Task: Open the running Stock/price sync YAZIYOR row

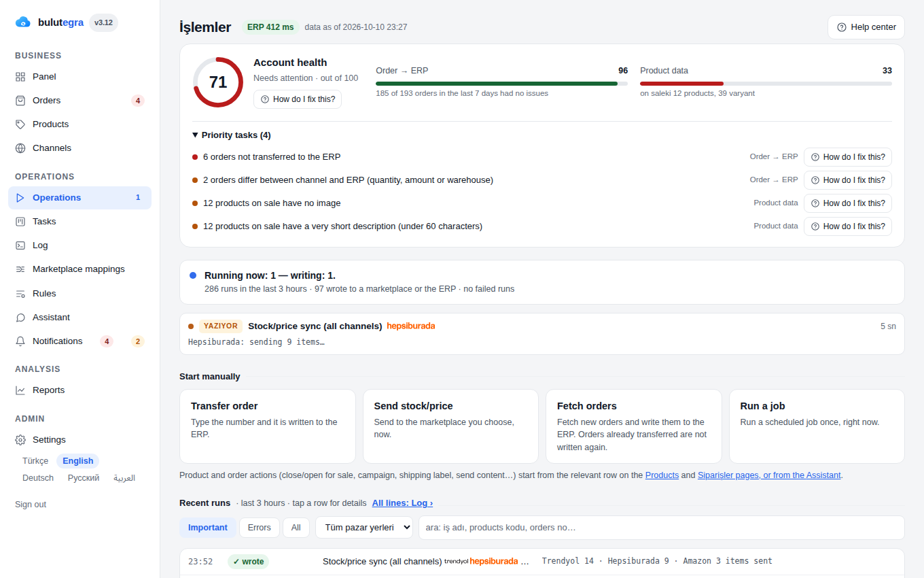Action: (x=542, y=334)
